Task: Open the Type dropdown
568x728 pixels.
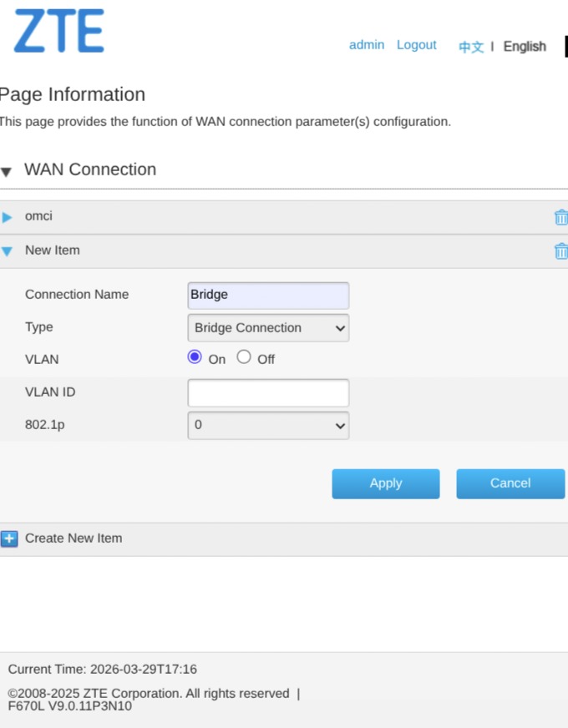Action: [268, 328]
